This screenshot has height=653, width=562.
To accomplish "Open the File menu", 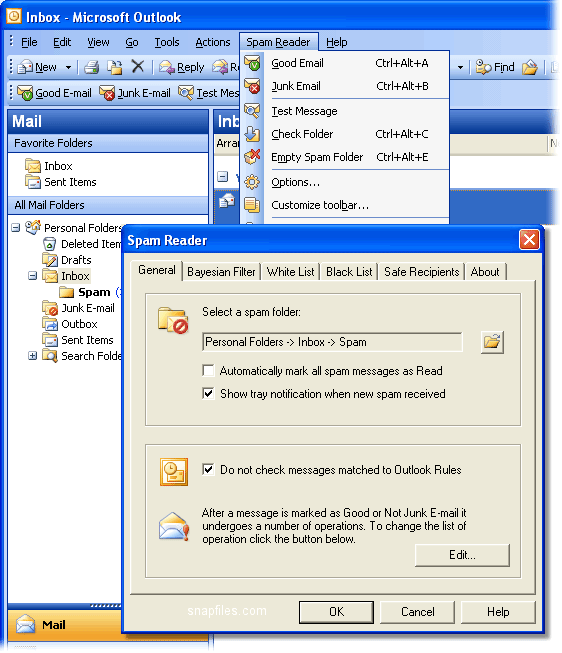I will [29, 42].
